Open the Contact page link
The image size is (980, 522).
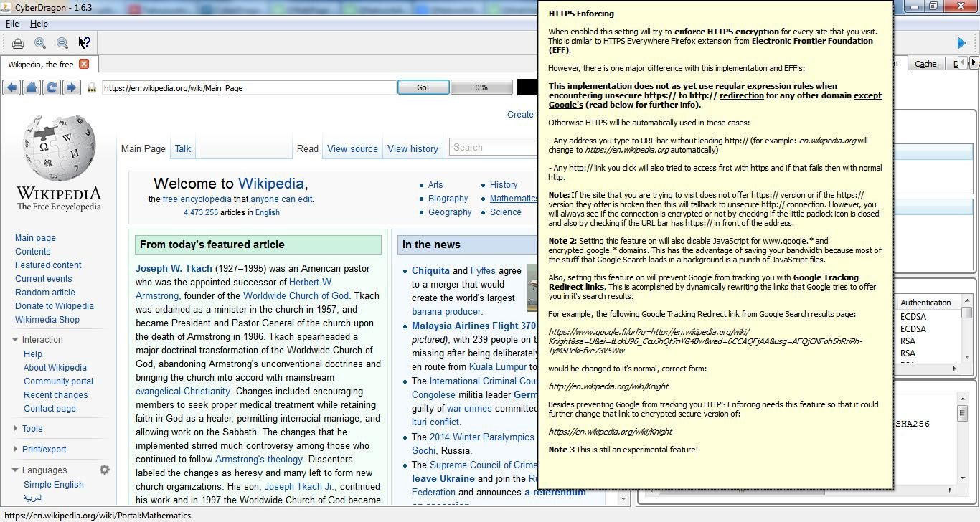tap(50, 408)
